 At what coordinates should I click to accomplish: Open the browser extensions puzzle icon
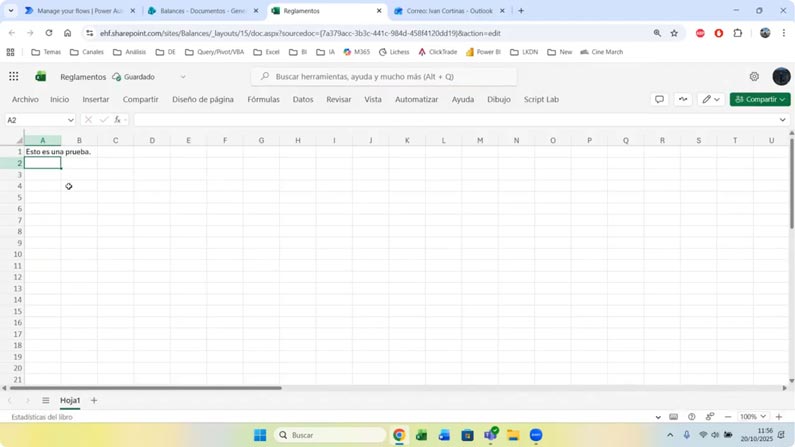coord(738,33)
